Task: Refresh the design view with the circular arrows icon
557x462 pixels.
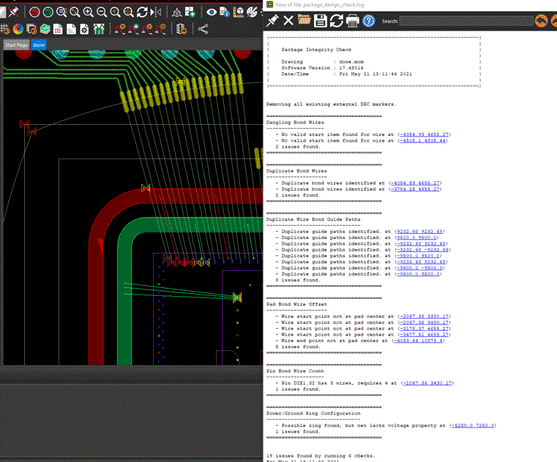Action: pos(142,12)
